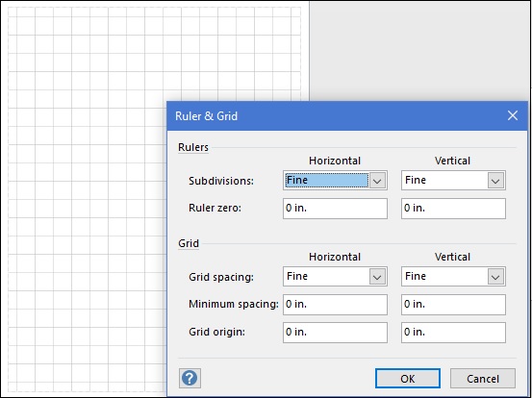Focus the Horizontal Grid origin field

pyautogui.click(x=335, y=333)
